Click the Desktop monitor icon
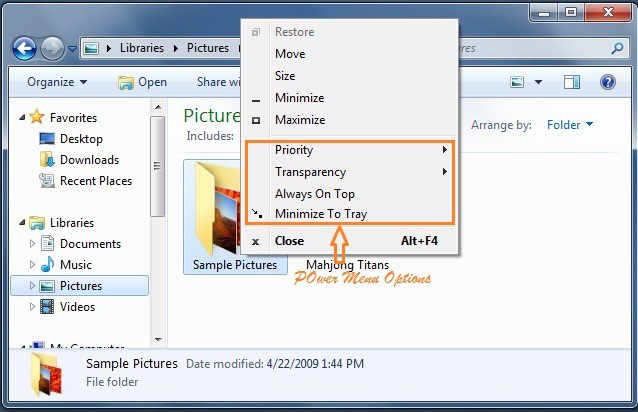The image size is (638, 412). (47, 138)
